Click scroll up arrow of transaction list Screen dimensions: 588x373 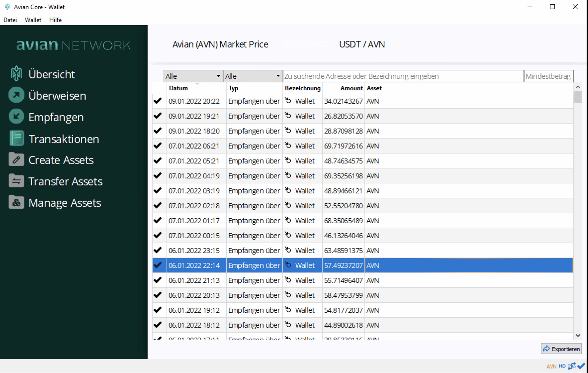click(x=578, y=87)
